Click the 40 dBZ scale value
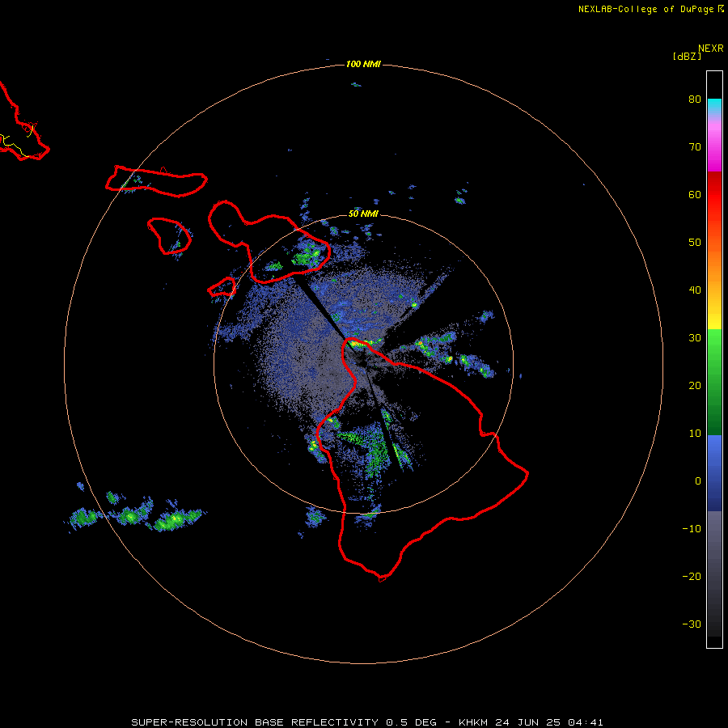 point(695,290)
